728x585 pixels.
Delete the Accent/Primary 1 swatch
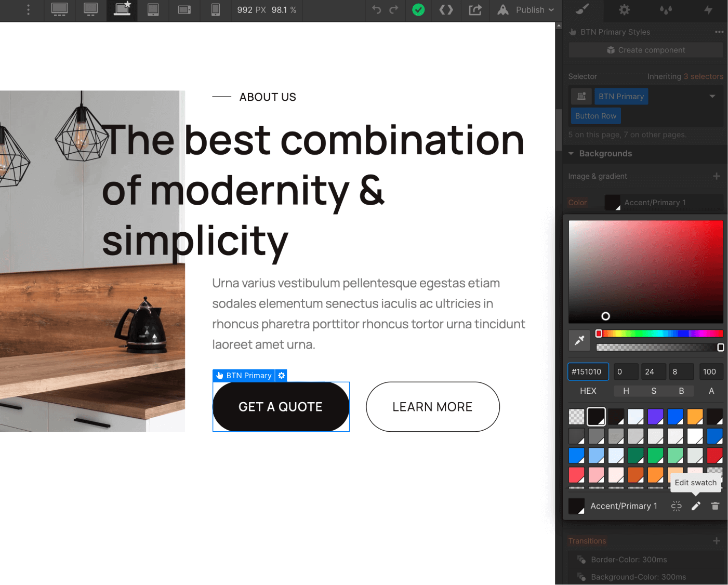715,506
